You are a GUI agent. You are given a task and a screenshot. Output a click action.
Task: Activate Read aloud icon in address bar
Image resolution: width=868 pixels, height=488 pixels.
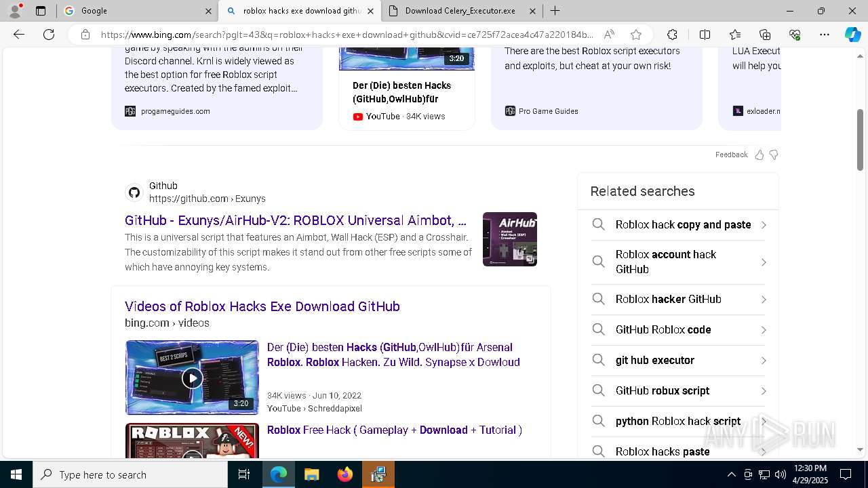pyautogui.click(x=610, y=35)
